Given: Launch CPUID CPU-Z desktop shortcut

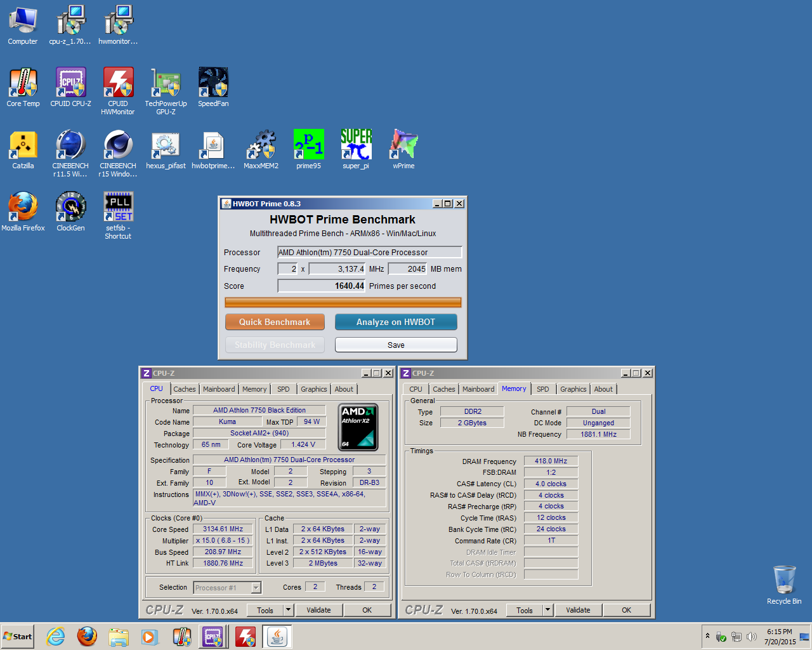Looking at the screenshot, I should (x=70, y=88).
